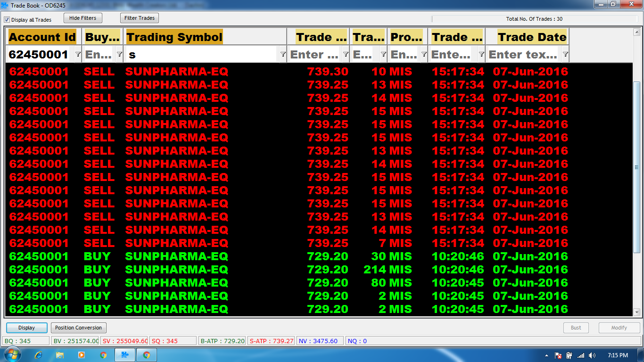Click SQ : 345 status entry
The image size is (644, 362).
pos(173,341)
